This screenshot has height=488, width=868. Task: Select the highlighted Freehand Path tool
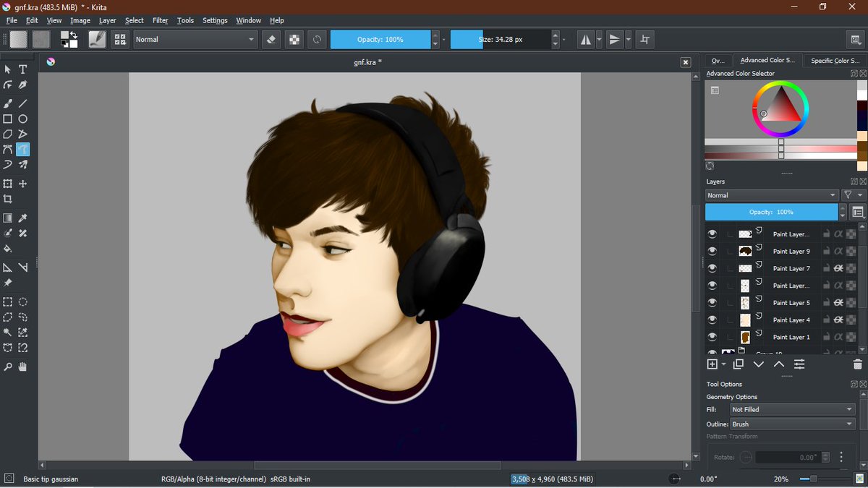(x=23, y=150)
